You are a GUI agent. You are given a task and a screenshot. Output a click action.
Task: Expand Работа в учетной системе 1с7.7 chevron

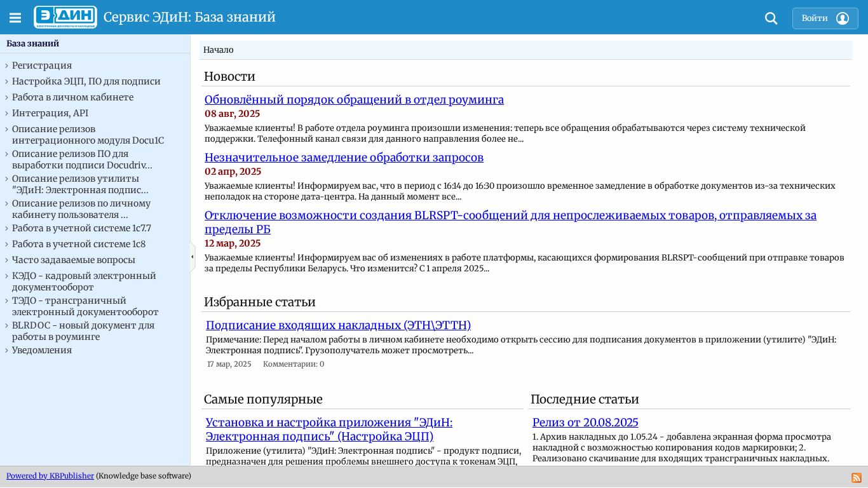tap(6, 228)
